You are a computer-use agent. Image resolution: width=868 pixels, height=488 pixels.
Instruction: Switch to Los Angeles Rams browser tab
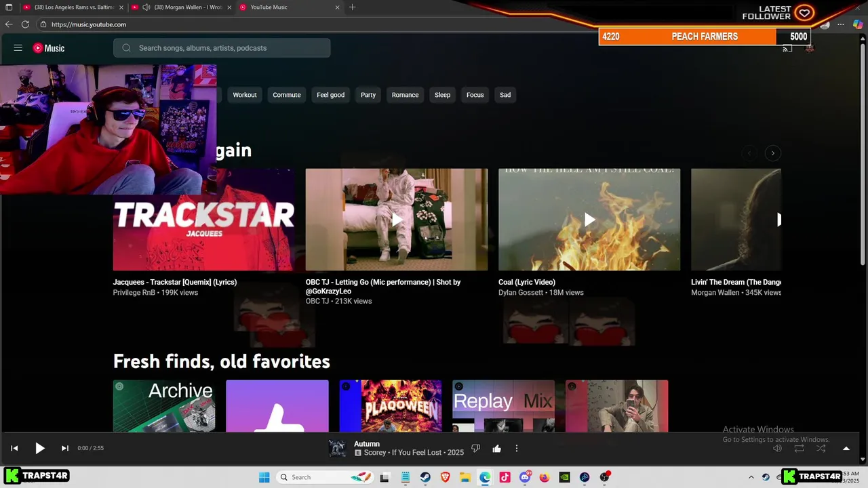tap(73, 7)
